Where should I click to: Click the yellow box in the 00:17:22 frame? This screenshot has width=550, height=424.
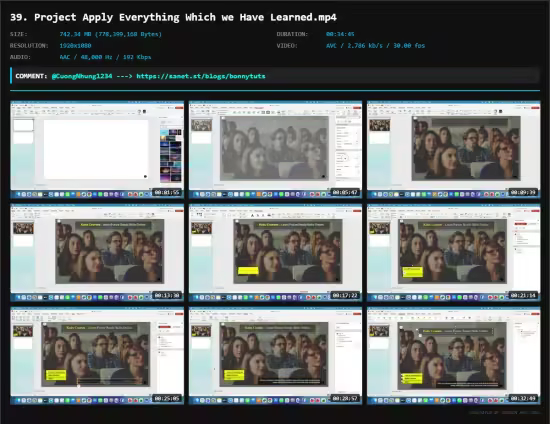pos(248,270)
